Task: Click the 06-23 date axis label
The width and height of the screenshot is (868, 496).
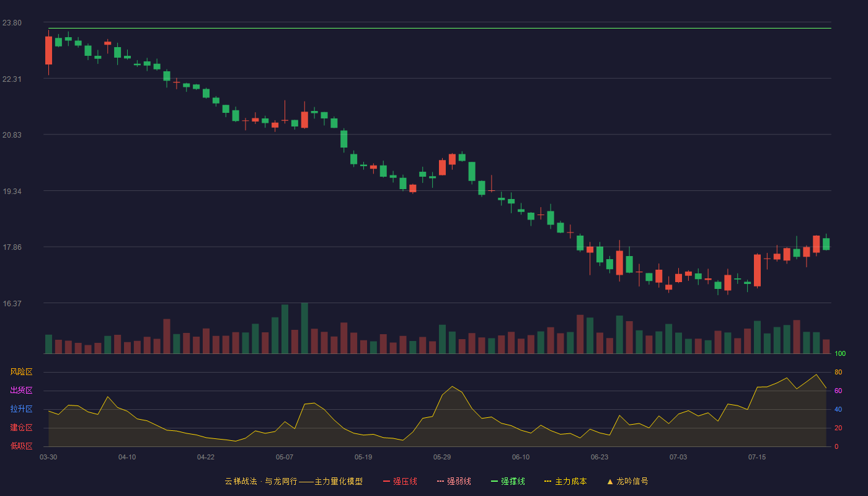Action: pyautogui.click(x=600, y=457)
